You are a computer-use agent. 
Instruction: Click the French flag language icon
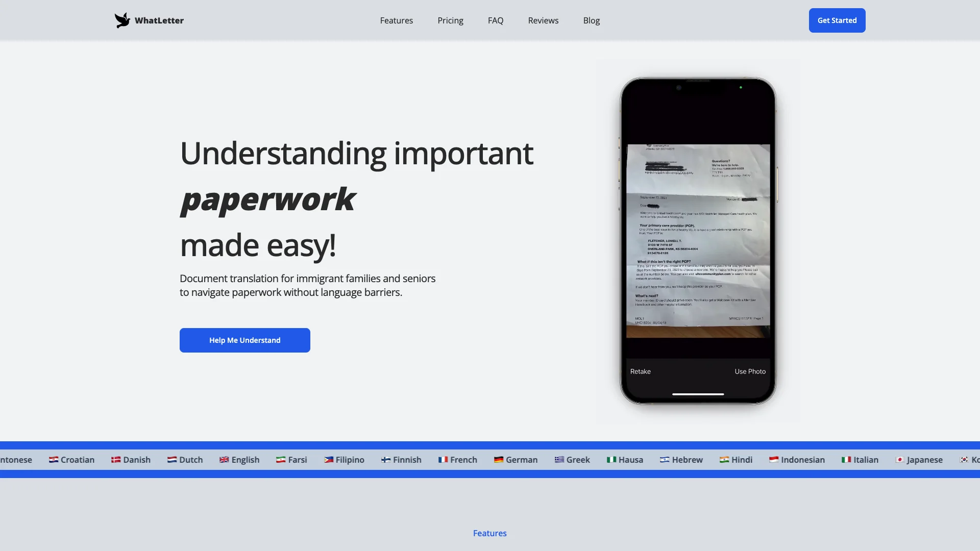click(443, 460)
